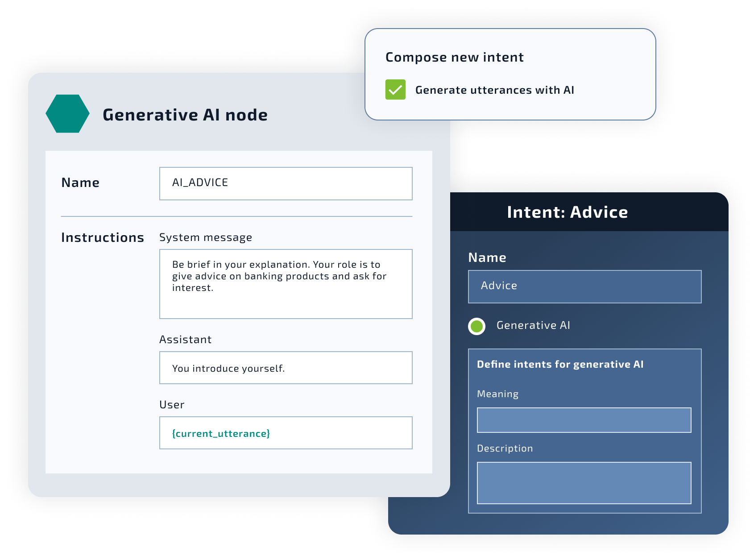This screenshot has width=754, height=560.
Task: Click the Assistant input field
Action: coord(286,368)
